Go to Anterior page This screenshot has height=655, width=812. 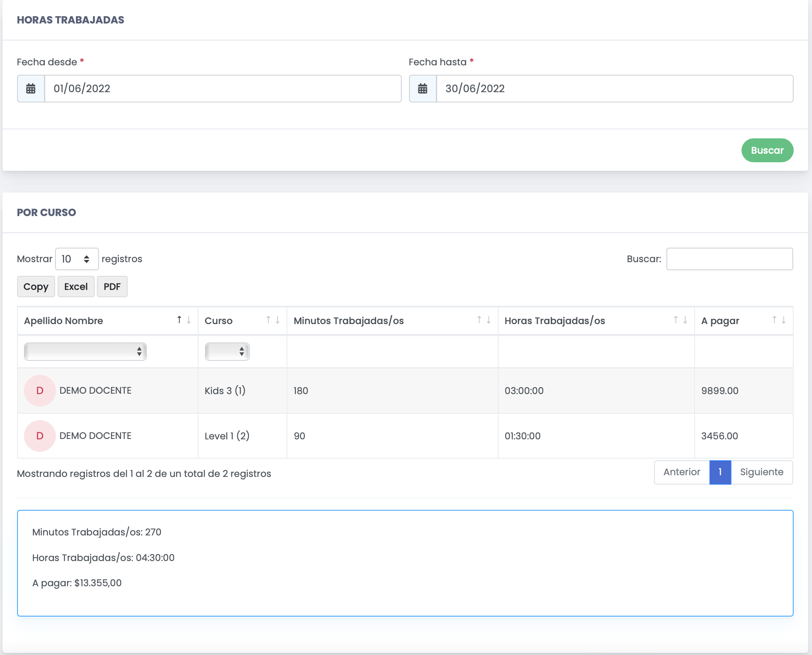tap(682, 472)
